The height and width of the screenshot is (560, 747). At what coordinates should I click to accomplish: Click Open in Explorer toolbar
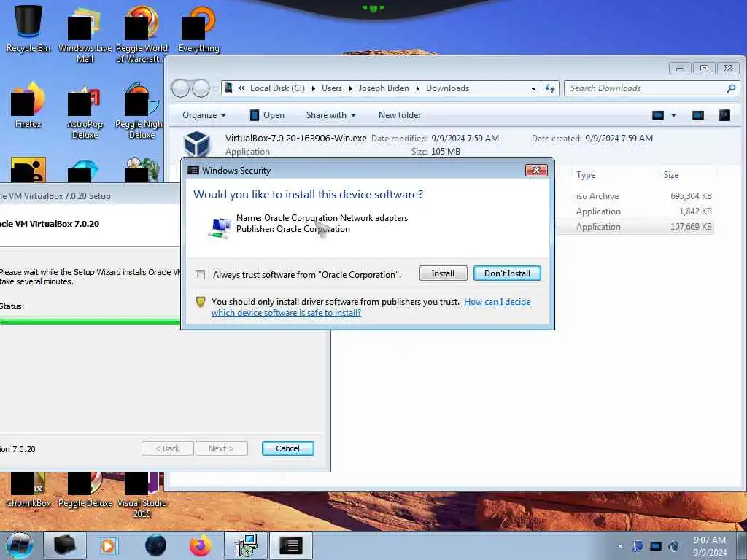coord(267,115)
